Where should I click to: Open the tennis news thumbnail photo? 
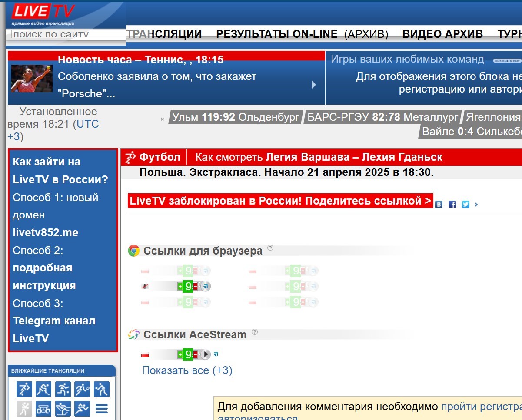32,78
